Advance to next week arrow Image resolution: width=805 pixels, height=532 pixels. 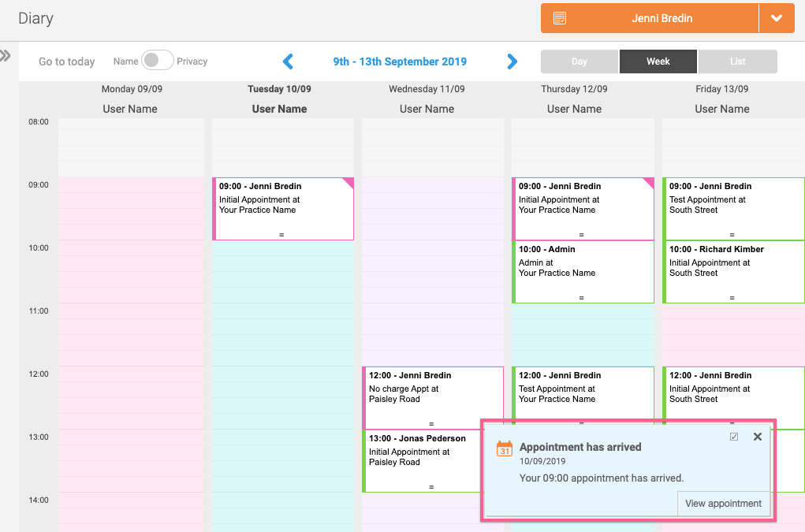512,61
